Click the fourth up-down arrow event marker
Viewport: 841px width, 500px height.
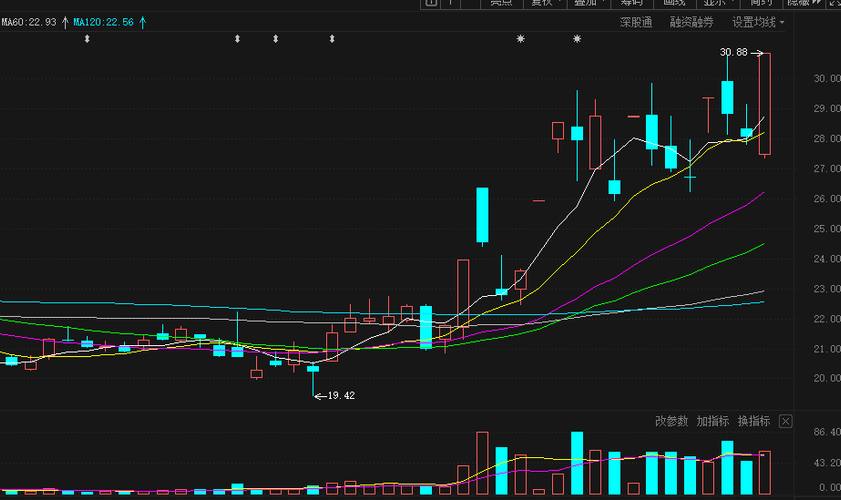[332, 39]
